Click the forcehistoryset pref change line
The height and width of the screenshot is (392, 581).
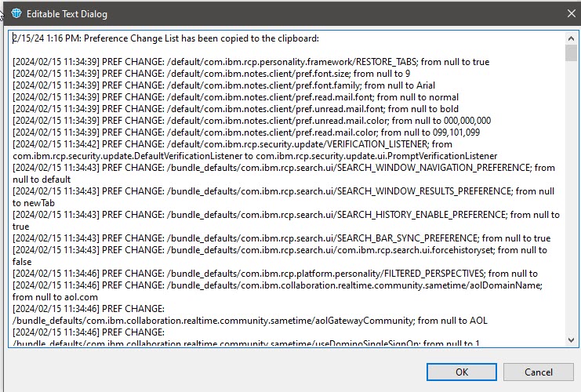[x=280, y=250]
